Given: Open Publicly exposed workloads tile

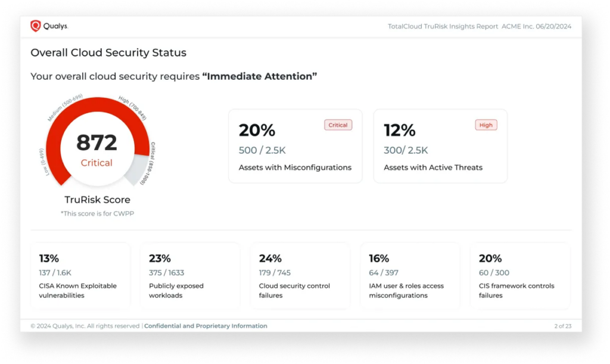Looking at the screenshot, I should tap(190, 276).
